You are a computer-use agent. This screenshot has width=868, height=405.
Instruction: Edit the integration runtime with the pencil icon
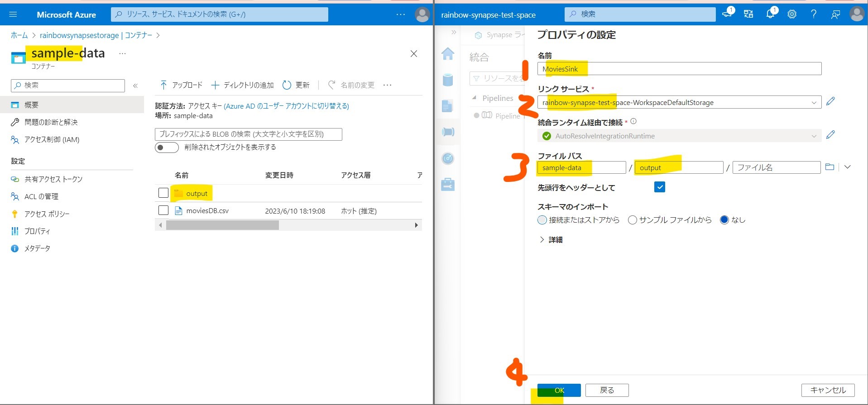coord(830,135)
